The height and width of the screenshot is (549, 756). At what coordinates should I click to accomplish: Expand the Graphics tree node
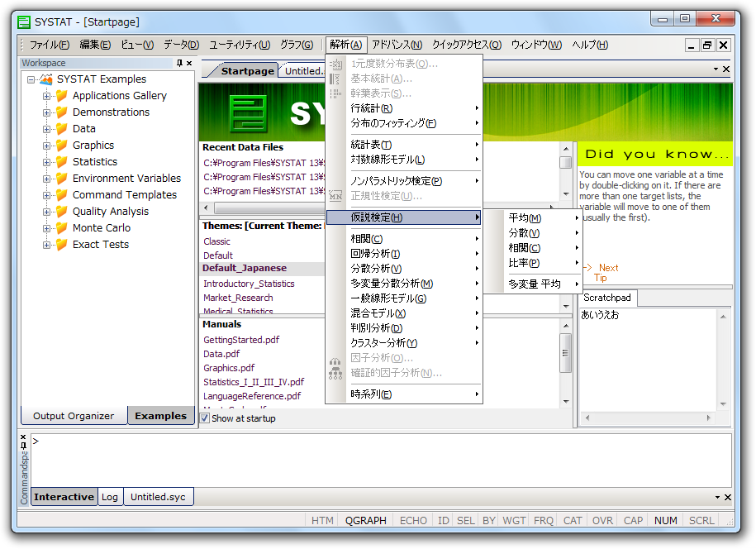46,146
